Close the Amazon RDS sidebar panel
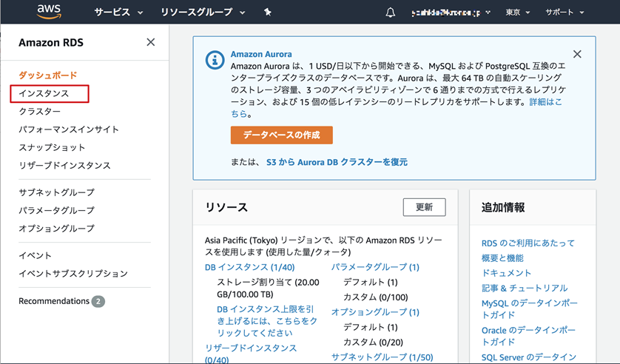This screenshot has height=364, width=620. click(x=151, y=42)
